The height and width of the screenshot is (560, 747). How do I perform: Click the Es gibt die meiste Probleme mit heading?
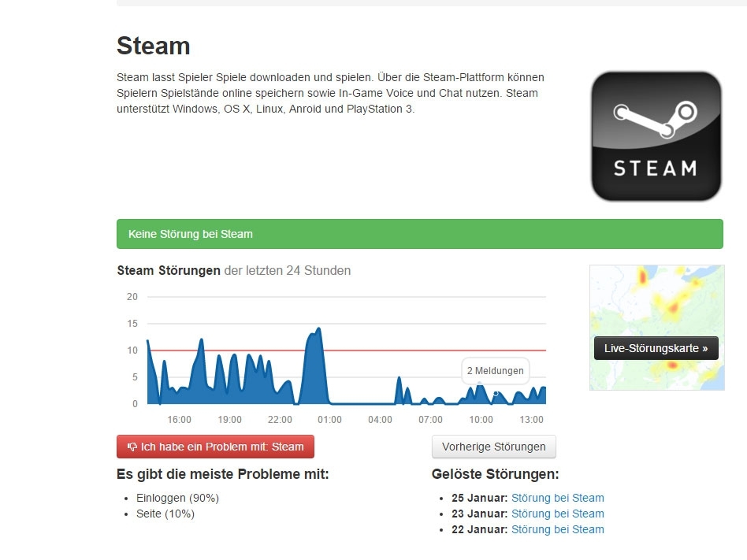tap(224, 474)
